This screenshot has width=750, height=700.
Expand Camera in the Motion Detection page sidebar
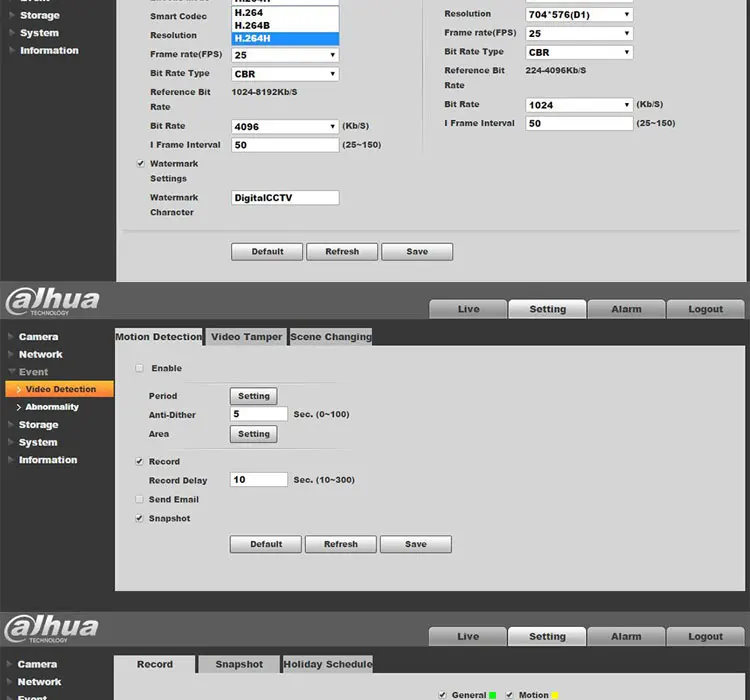(x=38, y=337)
